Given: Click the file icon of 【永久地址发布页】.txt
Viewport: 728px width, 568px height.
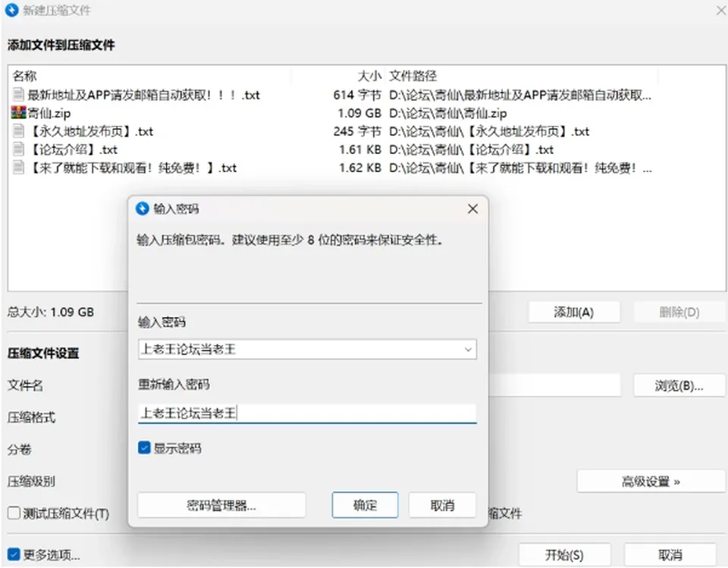Looking at the screenshot, I should [x=18, y=131].
